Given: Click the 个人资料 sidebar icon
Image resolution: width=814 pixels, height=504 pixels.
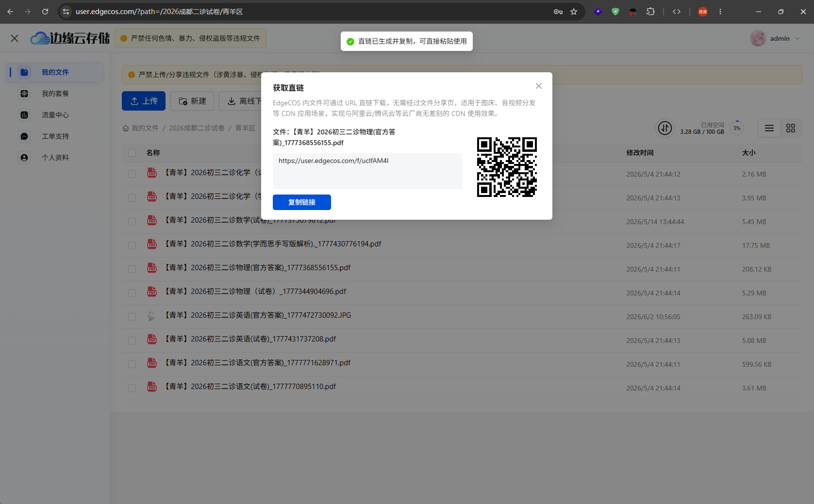Looking at the screenshot, I should (x=24, y=158).
